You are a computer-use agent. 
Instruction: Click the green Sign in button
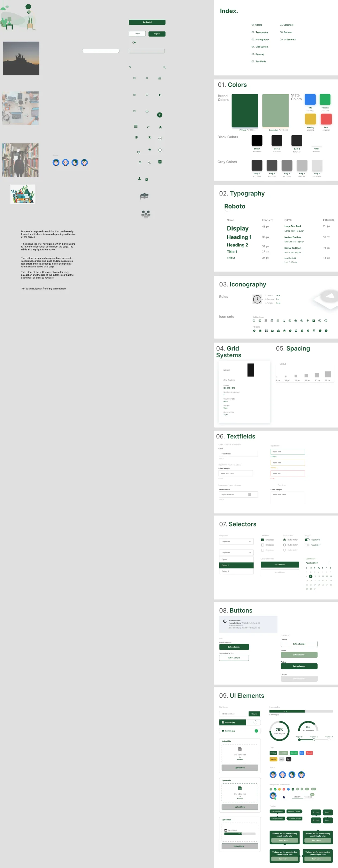[x=157, y=34]
